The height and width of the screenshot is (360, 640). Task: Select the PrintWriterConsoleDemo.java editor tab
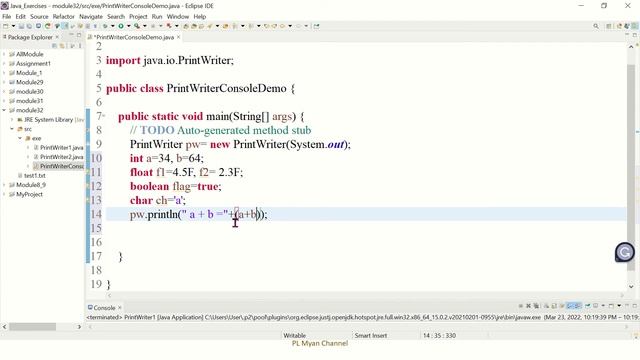(x=134, y=37)
